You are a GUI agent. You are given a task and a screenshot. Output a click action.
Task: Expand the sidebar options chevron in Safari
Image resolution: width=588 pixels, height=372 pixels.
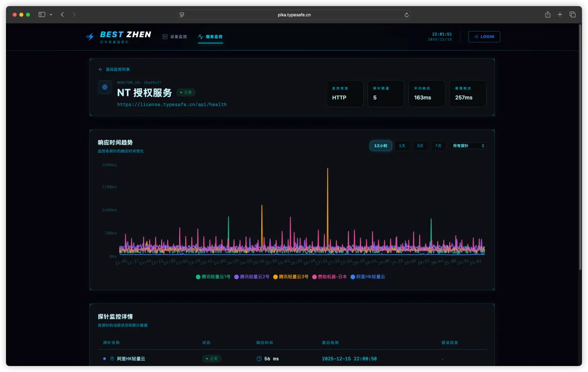point(51,15)
